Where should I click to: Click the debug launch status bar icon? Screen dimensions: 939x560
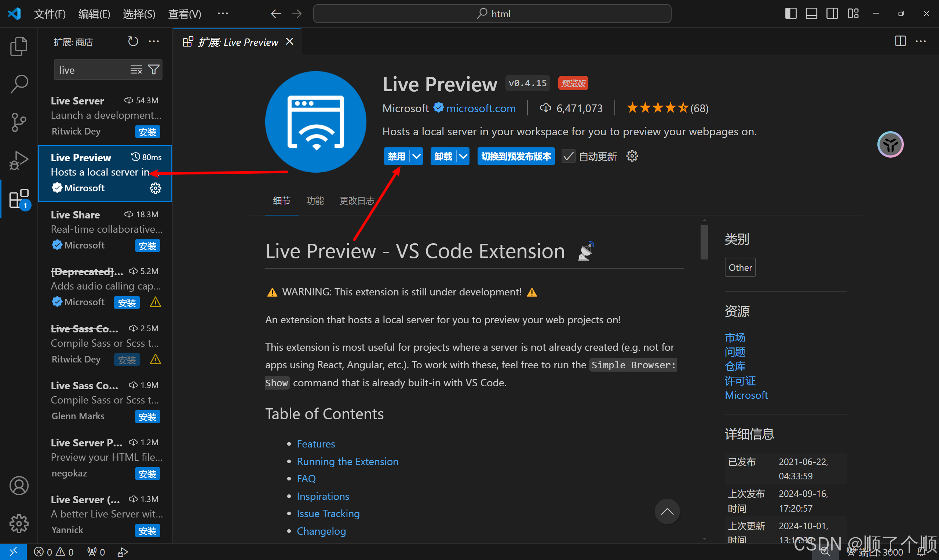pos(123,552)
